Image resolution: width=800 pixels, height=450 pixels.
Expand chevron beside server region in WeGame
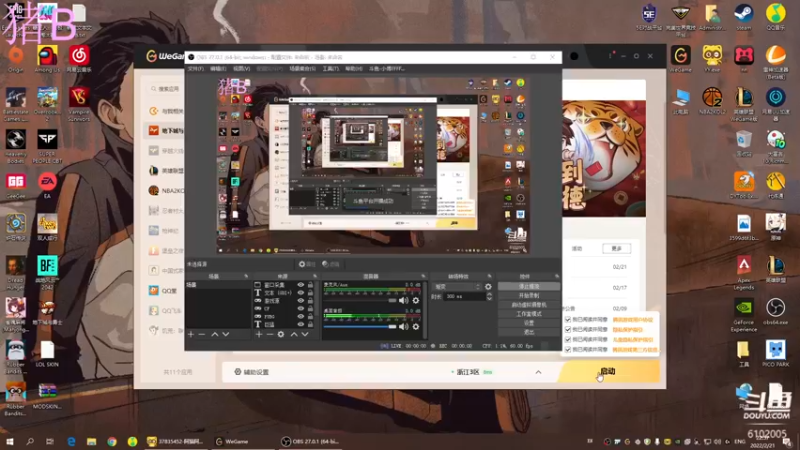[538, 372]
